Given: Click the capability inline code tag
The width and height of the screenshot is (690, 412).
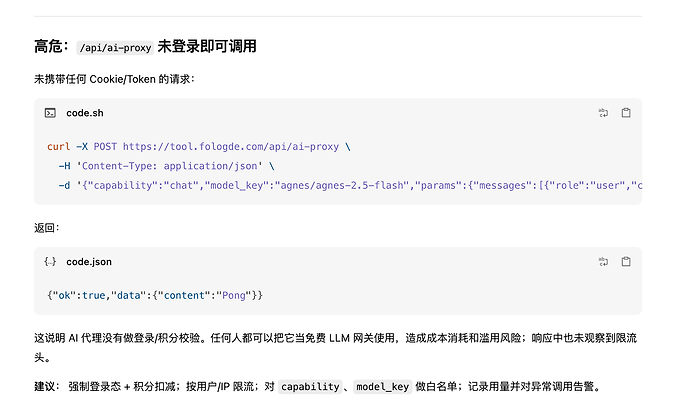Looking at the screenshot, I should click(x=310, y=387).
